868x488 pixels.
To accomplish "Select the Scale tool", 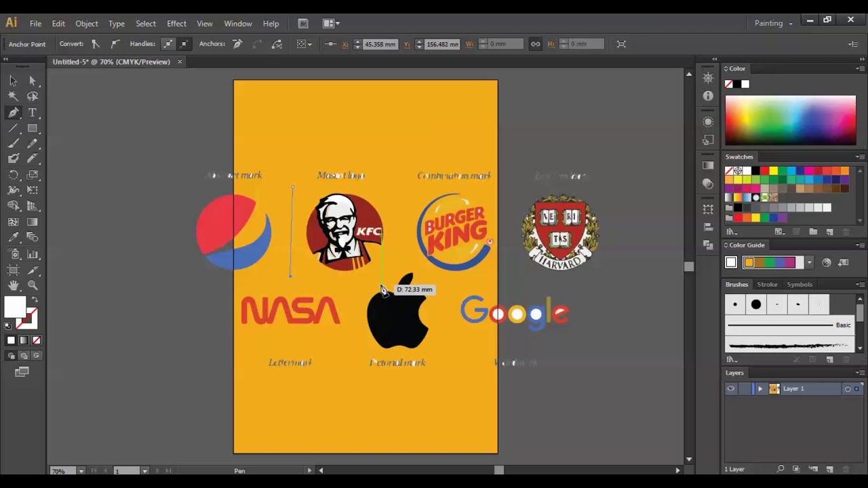I will coord(32,174).
